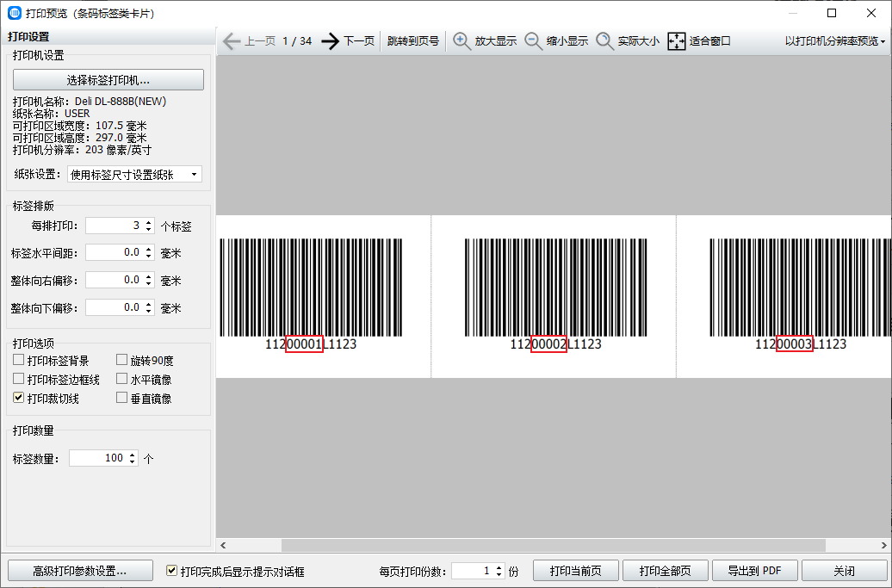Screen dimensions: 892x588
Task: Click the scroll left arrow of preview
Action: click(223, 545)
